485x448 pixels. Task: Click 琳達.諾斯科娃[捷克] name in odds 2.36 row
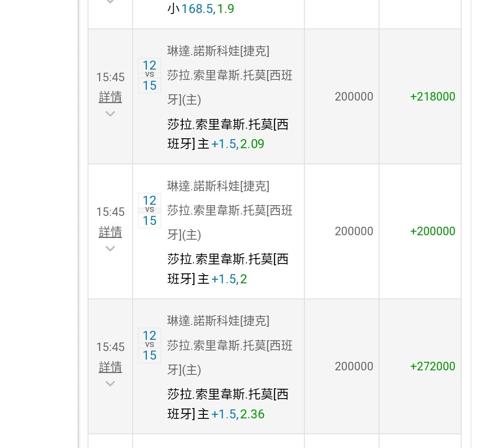point(218,321)
